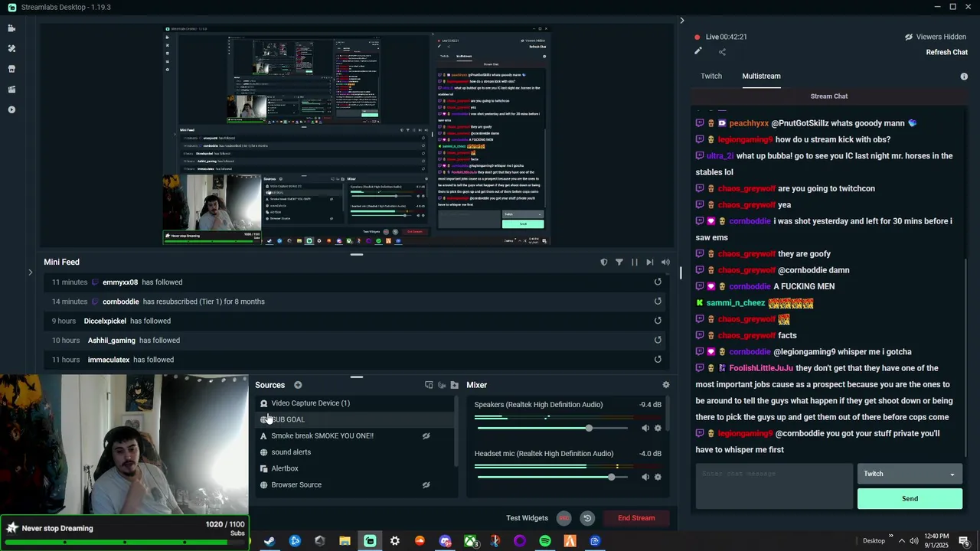
Task: Show the Browser Source layer
Action: (426, 485)
